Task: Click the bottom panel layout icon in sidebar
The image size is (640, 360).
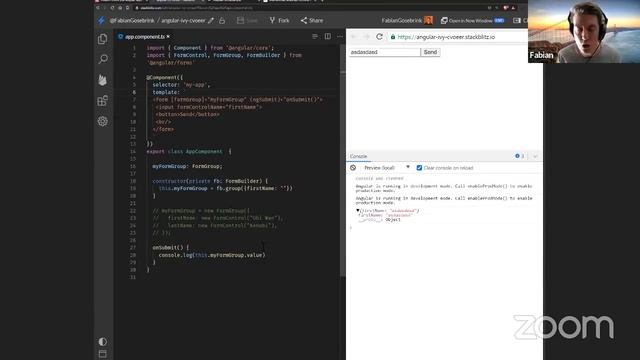Action: pos(102,353)
